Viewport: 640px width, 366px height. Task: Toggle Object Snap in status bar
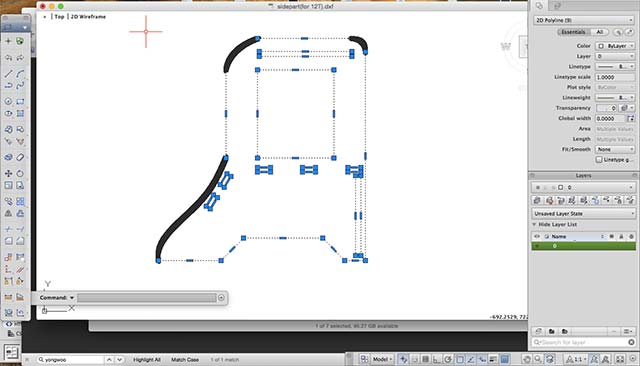[x=460, y=359]
